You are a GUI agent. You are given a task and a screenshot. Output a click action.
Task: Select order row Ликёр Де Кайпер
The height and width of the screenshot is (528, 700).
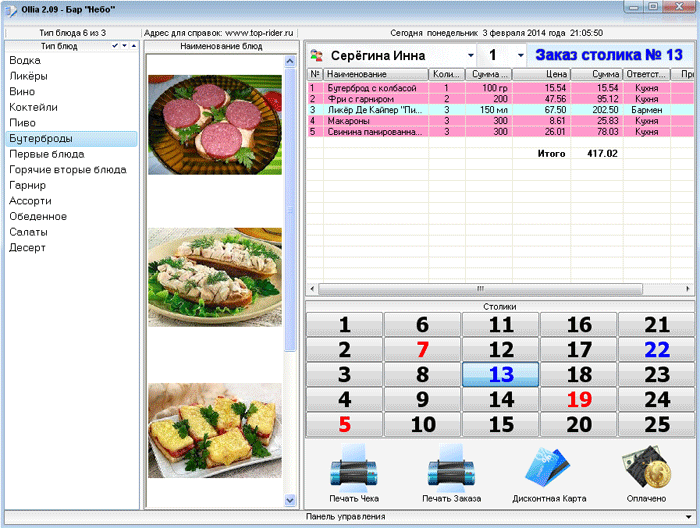pos(500,110)
